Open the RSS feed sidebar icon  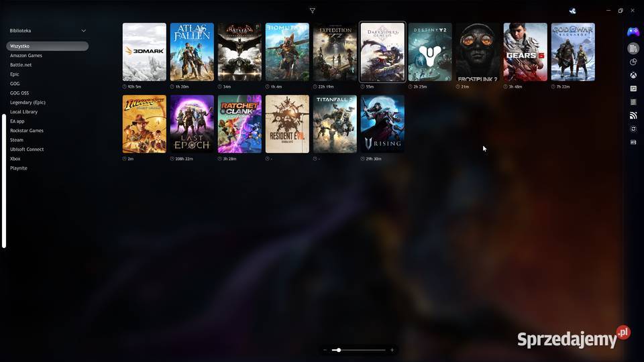pyautogui.click(x=633, y=115)
